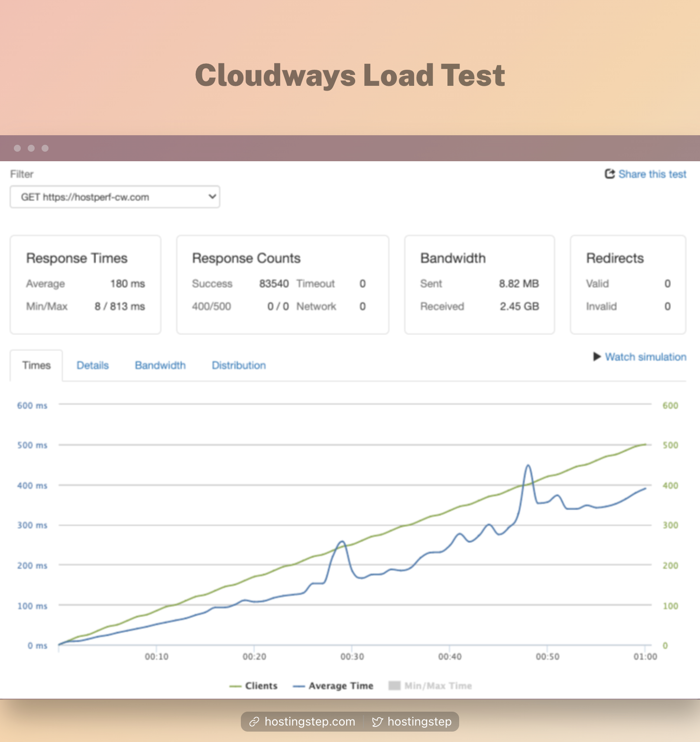Click the play triangle next to Watch simulation
The width and height of the screenshot is (700, 742).
[x=597, y=357]
